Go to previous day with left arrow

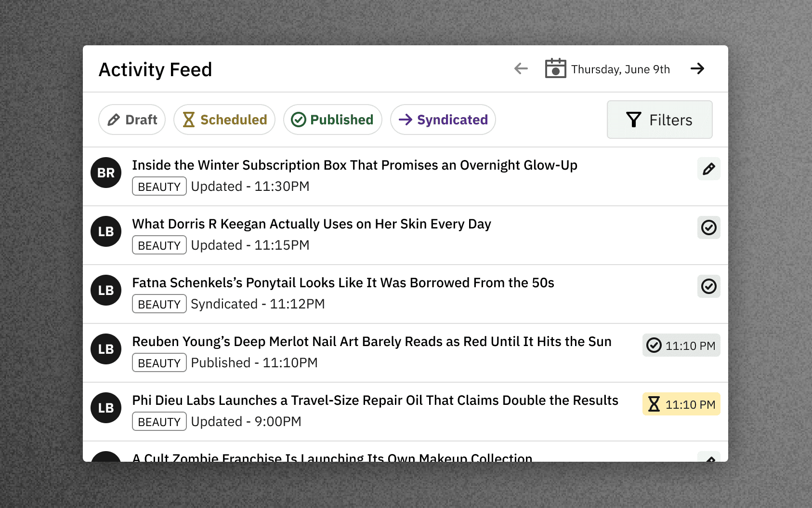point(521,69)
